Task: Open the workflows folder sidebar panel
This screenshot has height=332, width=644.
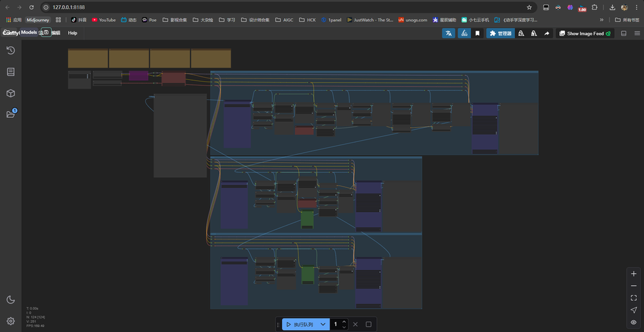Action: (10, 114)
